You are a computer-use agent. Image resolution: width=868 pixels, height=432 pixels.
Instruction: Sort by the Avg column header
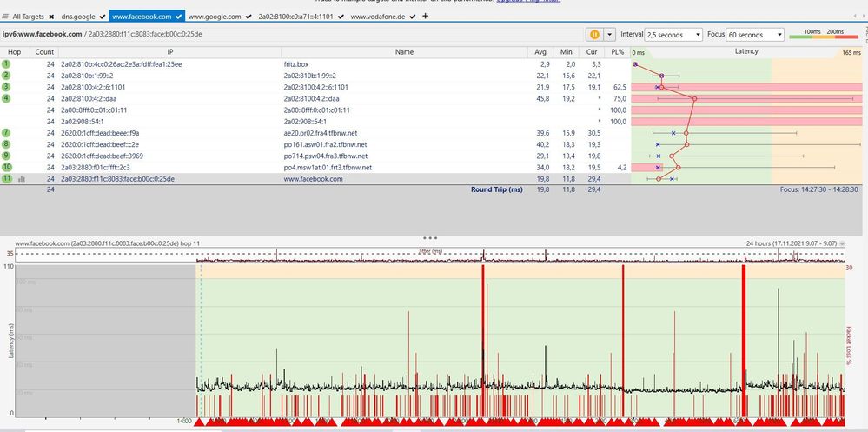[540, 52]
